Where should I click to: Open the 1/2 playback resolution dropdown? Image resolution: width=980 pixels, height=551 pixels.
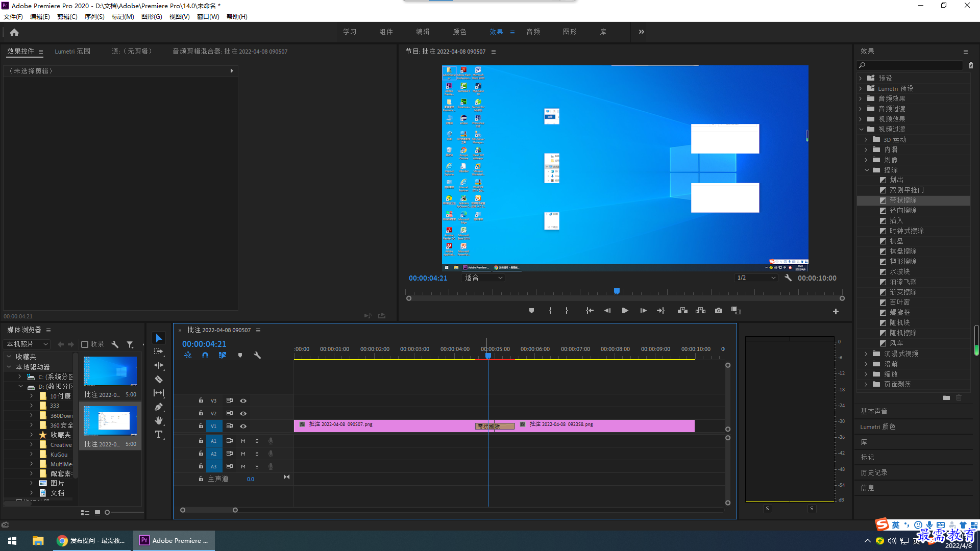coord(756,278)
